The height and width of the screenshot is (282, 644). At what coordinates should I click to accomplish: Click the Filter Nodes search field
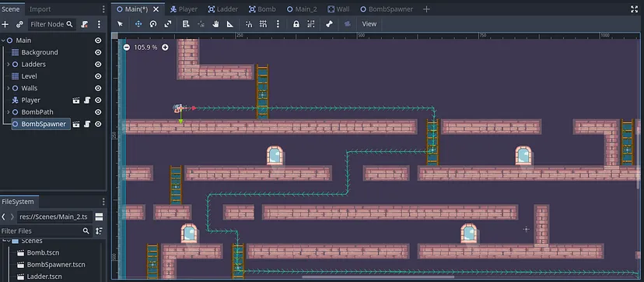pyautogui.click(x=51, y=24)
